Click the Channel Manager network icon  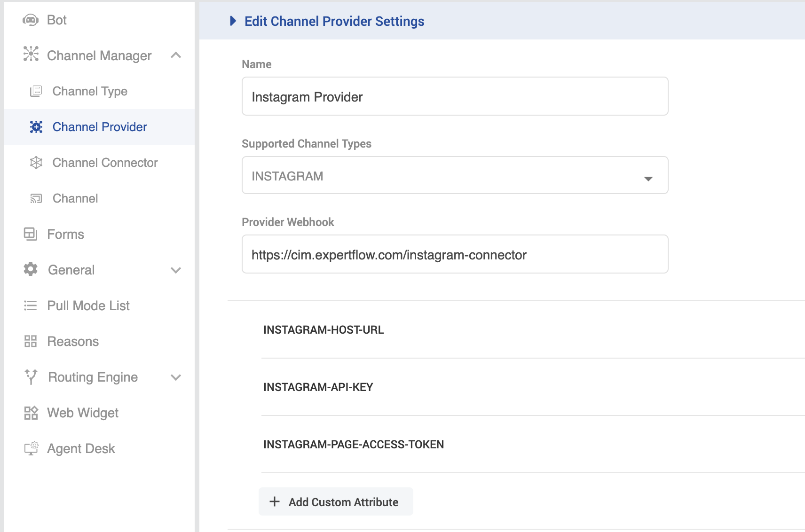31,54
